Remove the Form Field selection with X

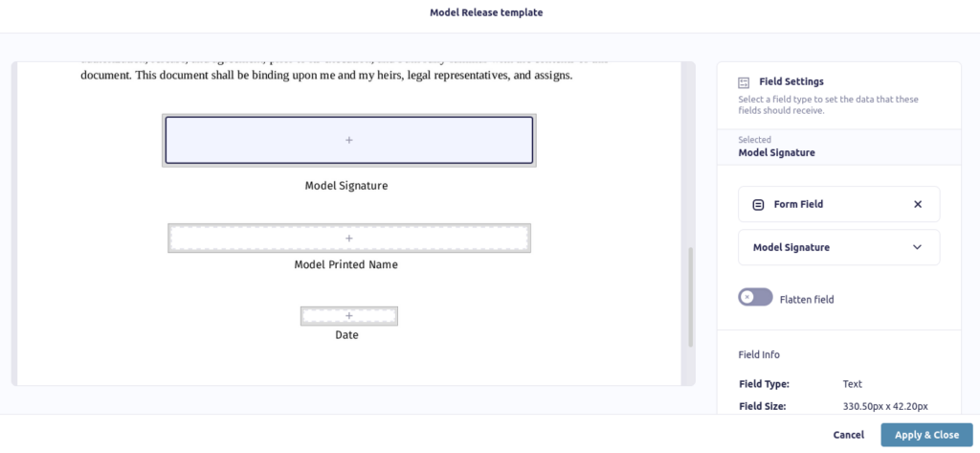coord(918,204)
